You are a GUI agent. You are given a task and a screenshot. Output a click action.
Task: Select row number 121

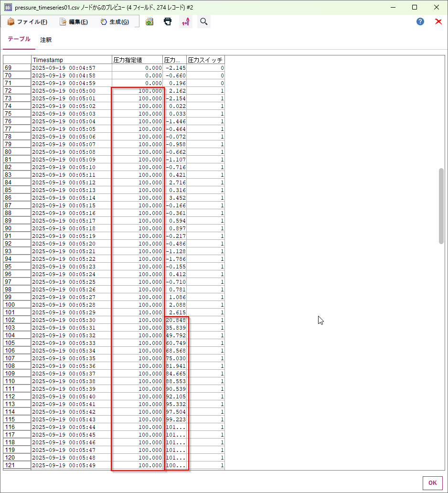point(17,465)
